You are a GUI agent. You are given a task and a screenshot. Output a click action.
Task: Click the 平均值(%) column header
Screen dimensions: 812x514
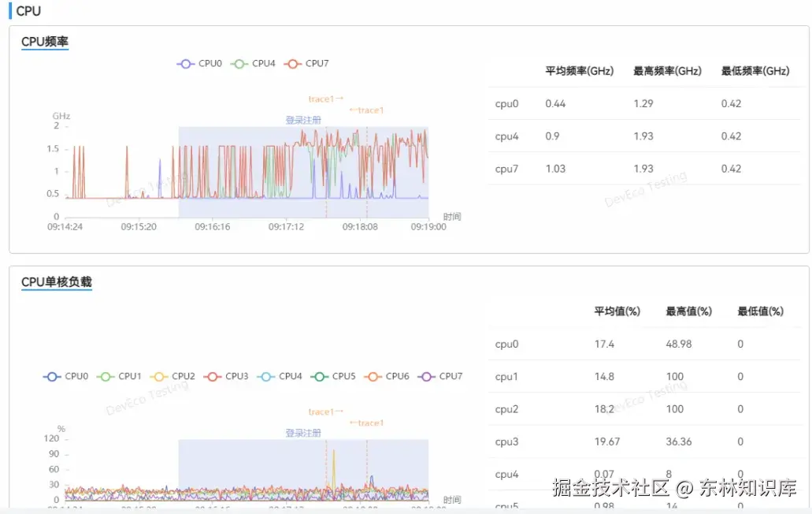(x=617, y=311)
